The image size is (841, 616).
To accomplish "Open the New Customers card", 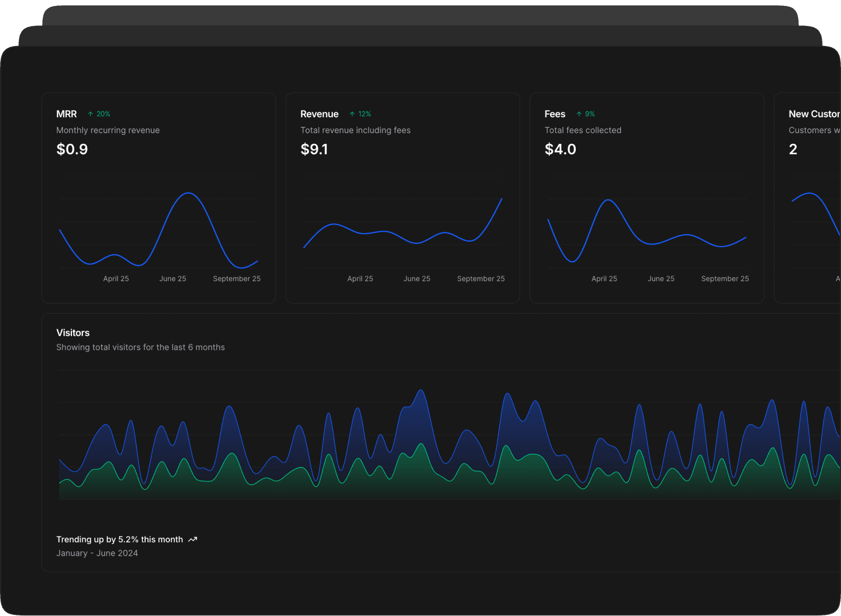I will click(807, 198).
